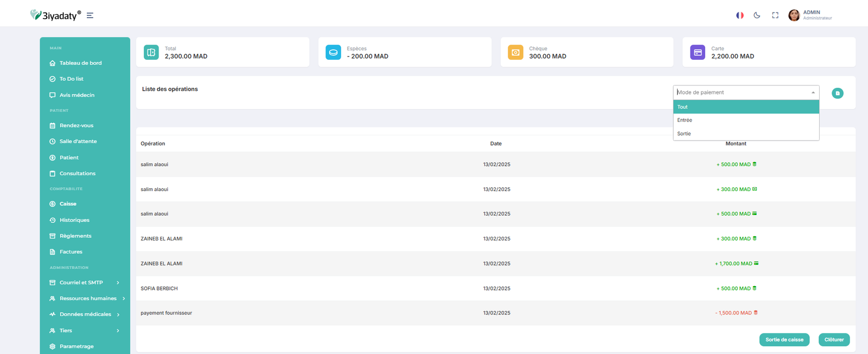Click the green export icon button
The width and height of the screenshot is (868, 354).
[837, 93]
